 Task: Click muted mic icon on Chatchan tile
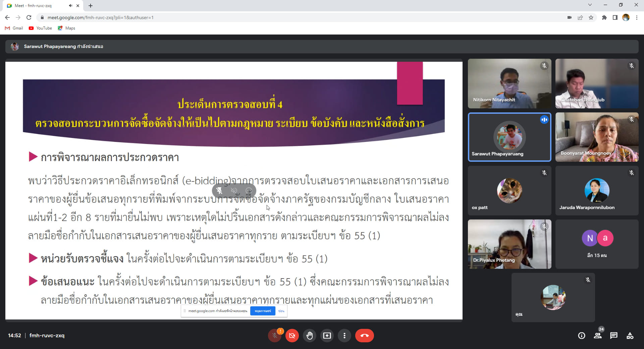click(631, 66)
